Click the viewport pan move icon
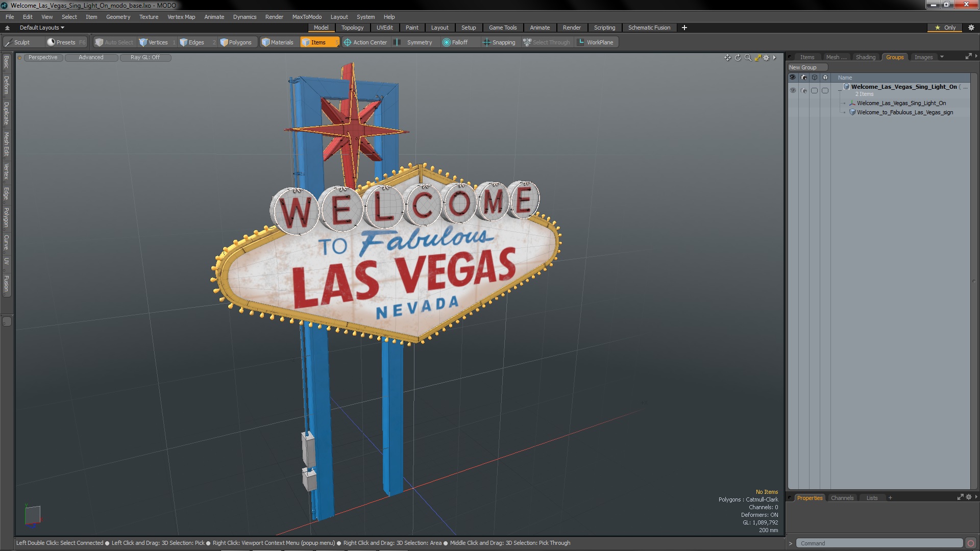Viewport: 980px width, 551px height. click(727, 58)
